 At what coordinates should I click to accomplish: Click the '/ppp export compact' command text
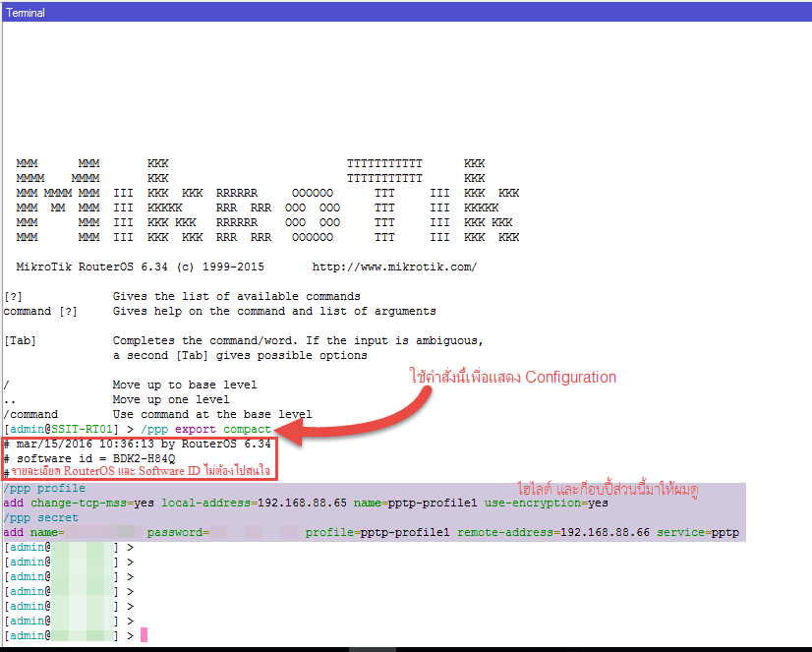[x=205, y=430]
